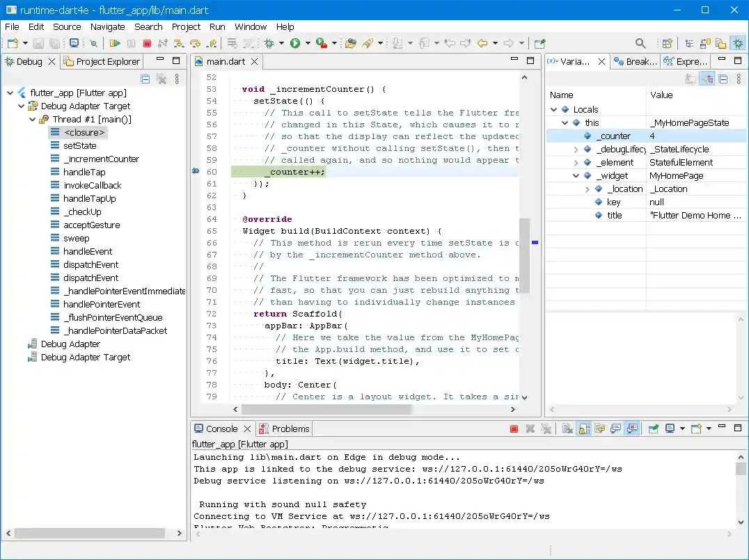This screenshot has height=560, width=749.
Task: Click the green Run launch icon
Action: 295,43
